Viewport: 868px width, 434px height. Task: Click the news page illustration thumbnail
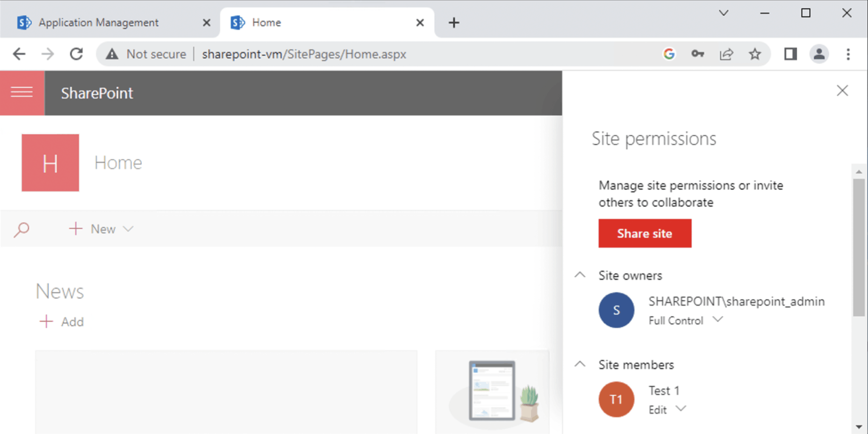coord(492,392)
